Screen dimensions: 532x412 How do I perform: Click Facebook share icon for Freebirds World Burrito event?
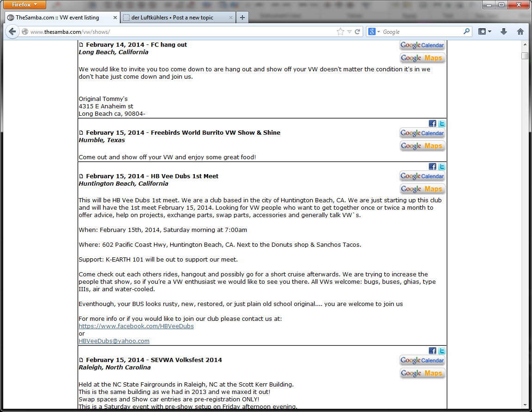click(433, 124)
